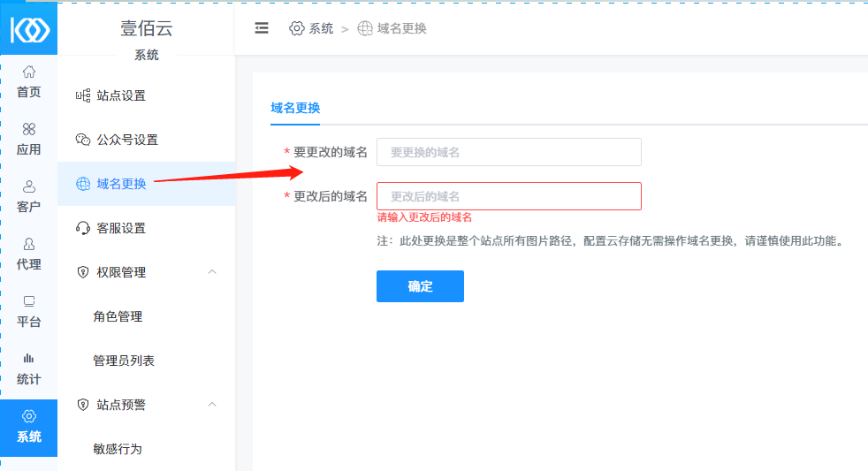868x471 pixels.
Task: Click the 站点设置 menu icon
Action: [83, 95]
